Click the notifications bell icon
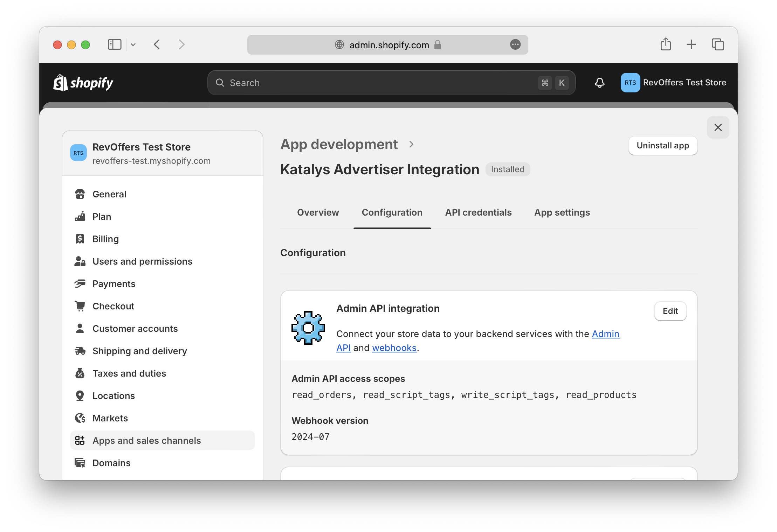Viewport: 777px width, 532px height. 599,83
